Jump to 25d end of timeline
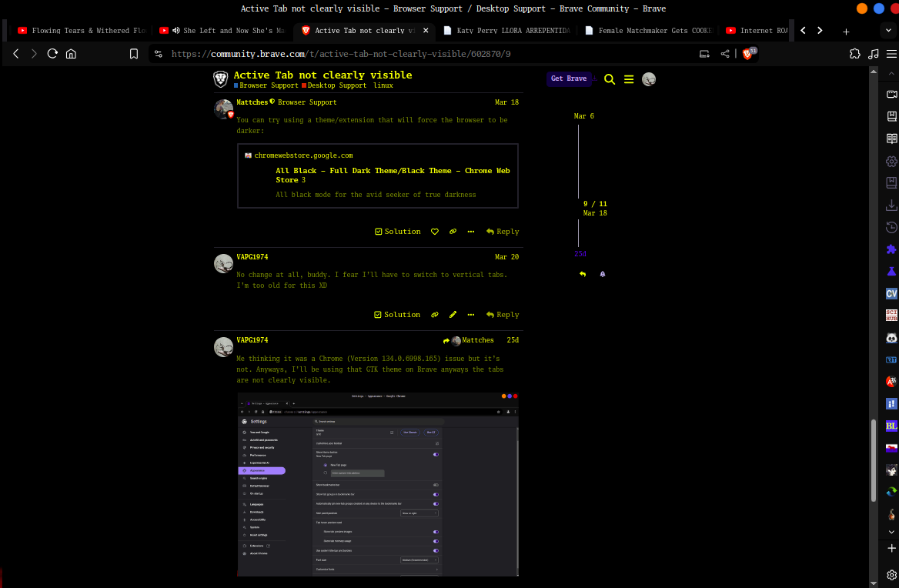The image size is (899, 588). (580, 254)
